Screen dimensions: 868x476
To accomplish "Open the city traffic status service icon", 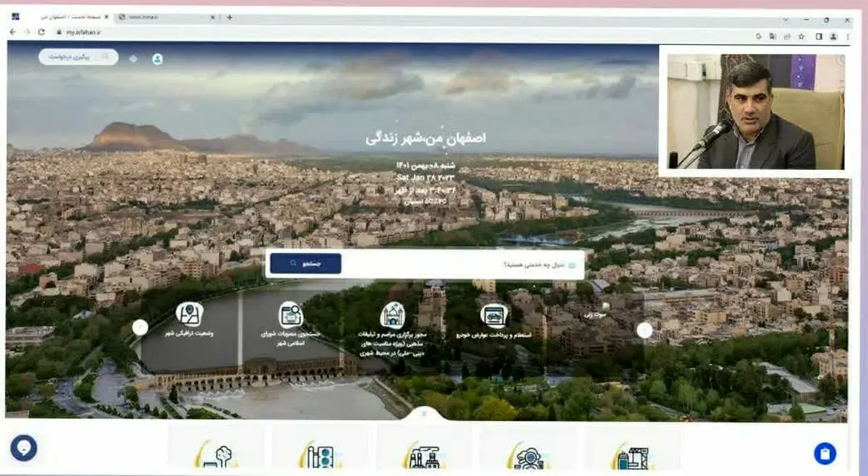I will (x=190, y=314).
